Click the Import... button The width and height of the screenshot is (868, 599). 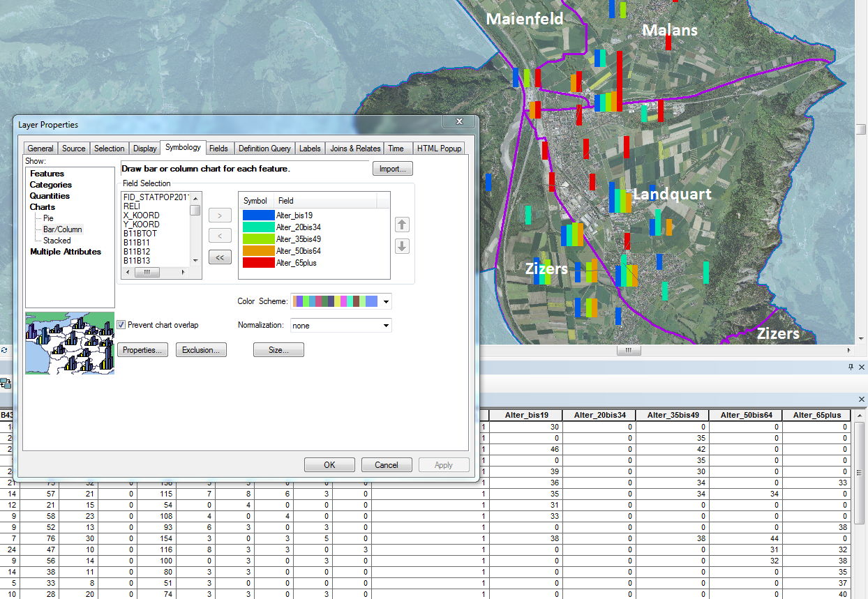[393, 169]
